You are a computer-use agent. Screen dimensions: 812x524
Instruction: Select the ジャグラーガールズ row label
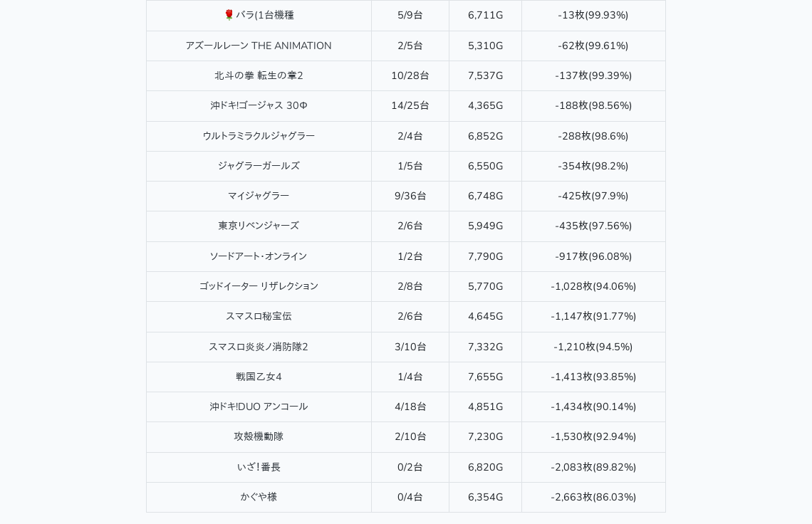click(x=259, y=166)
